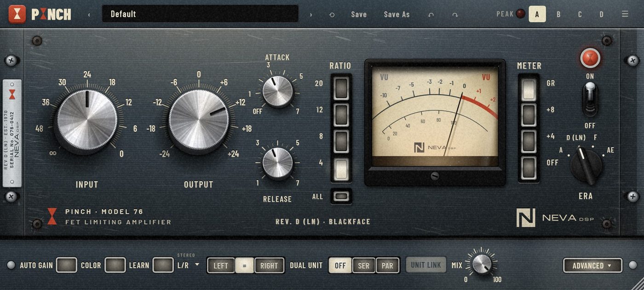644x290 pixels.
Task: Select the AE era label
Action: click(x=610, y=150)
